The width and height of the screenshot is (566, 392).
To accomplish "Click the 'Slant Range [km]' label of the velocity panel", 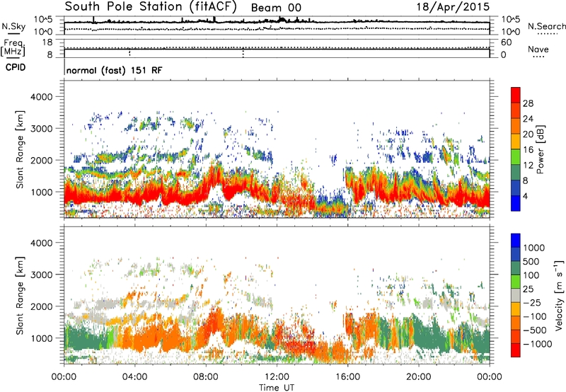I will coord(20,295).
